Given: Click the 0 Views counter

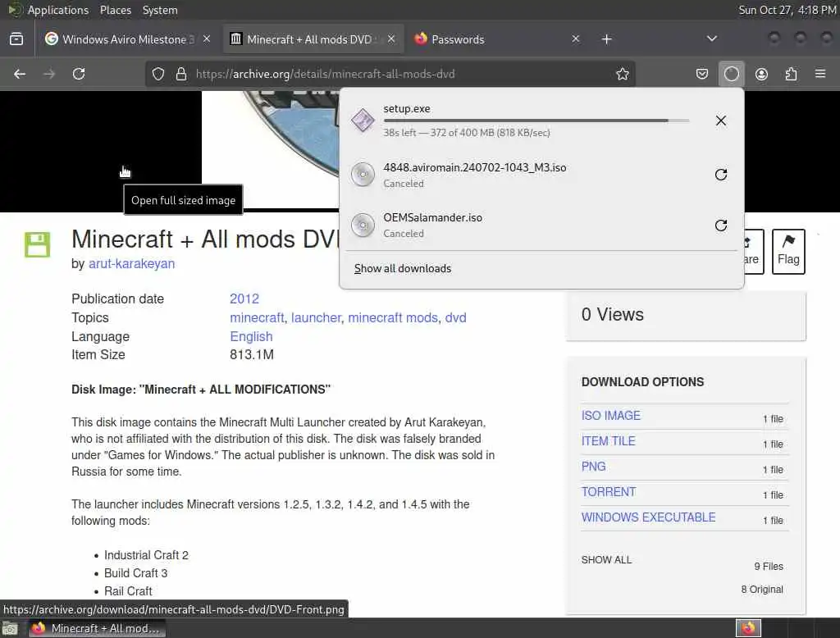Looking at the screenshot, I should tap(612, 314).
